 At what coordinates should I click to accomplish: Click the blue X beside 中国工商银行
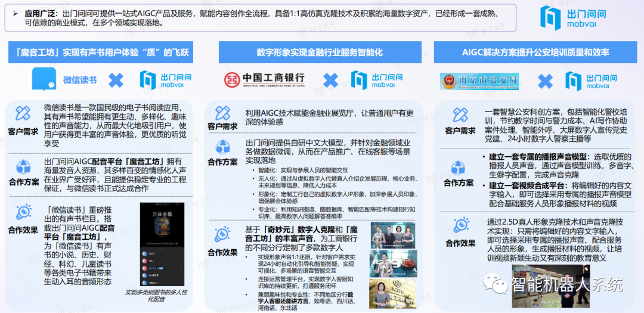click(330, 80)
